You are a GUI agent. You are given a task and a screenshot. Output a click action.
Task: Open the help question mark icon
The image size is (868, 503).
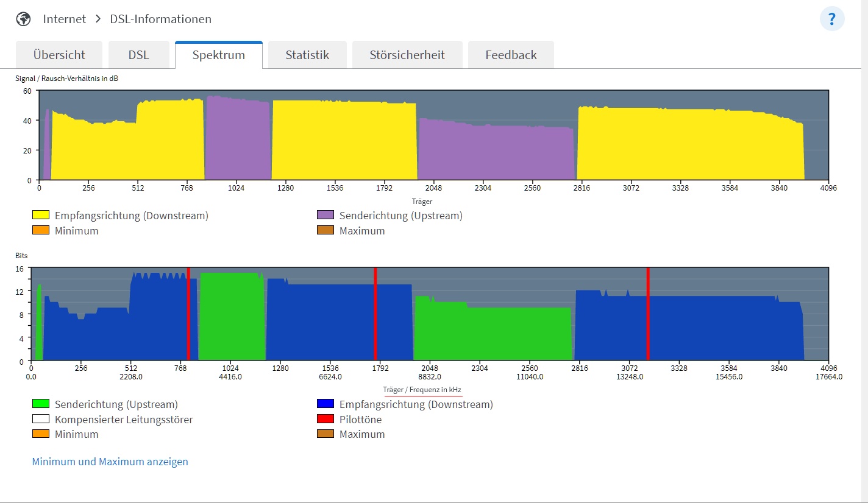pos(832,18)
